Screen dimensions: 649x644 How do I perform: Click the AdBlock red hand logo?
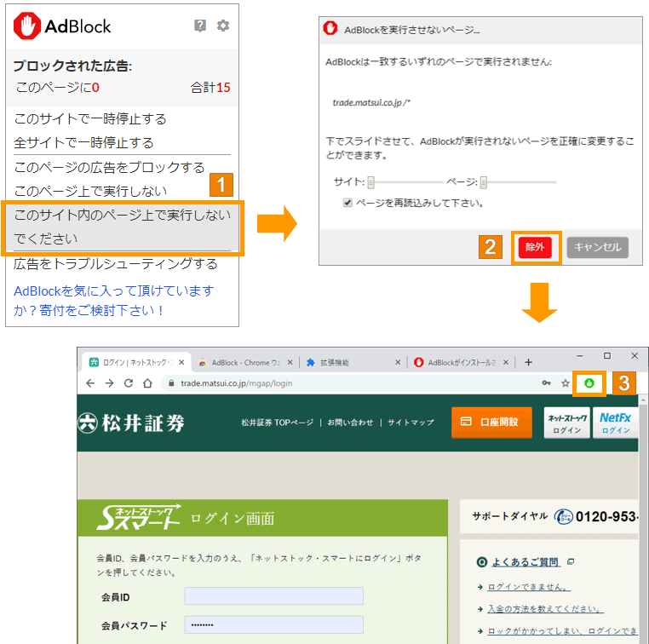27,26
